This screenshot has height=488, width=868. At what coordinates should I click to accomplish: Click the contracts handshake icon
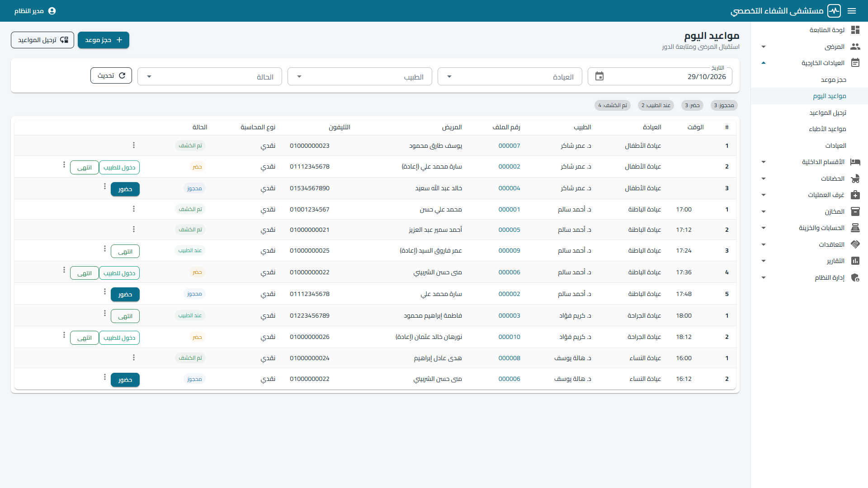(x=855, y=244)
